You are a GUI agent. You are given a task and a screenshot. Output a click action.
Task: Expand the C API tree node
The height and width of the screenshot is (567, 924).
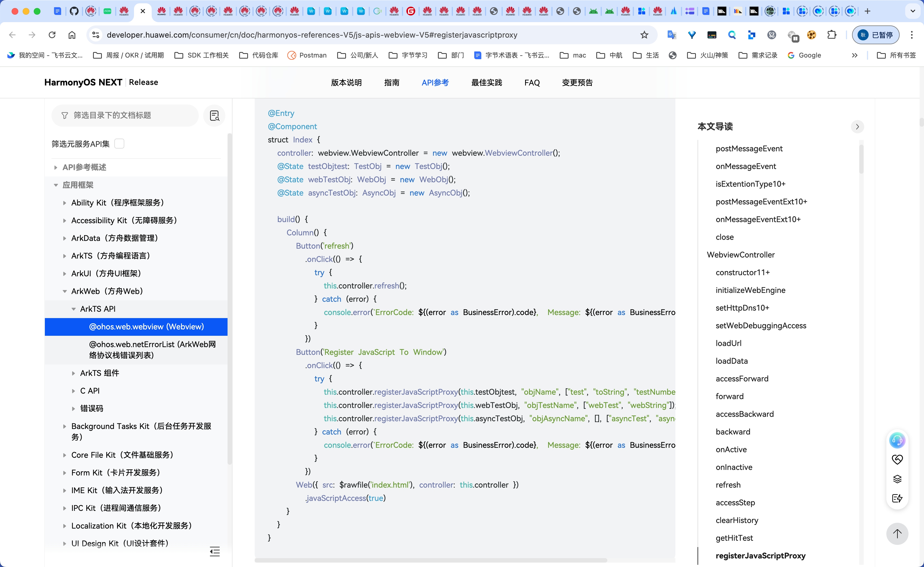coord(74,391)
